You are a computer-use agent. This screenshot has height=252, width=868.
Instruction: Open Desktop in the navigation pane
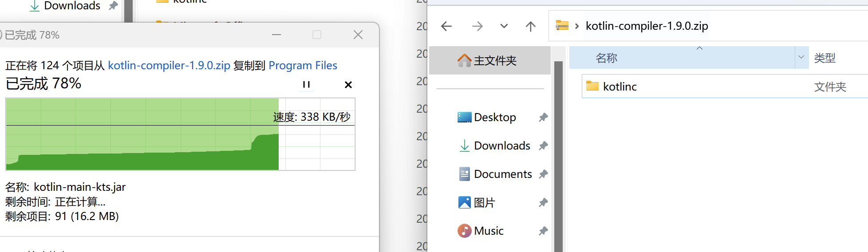(x=495, y=117)
